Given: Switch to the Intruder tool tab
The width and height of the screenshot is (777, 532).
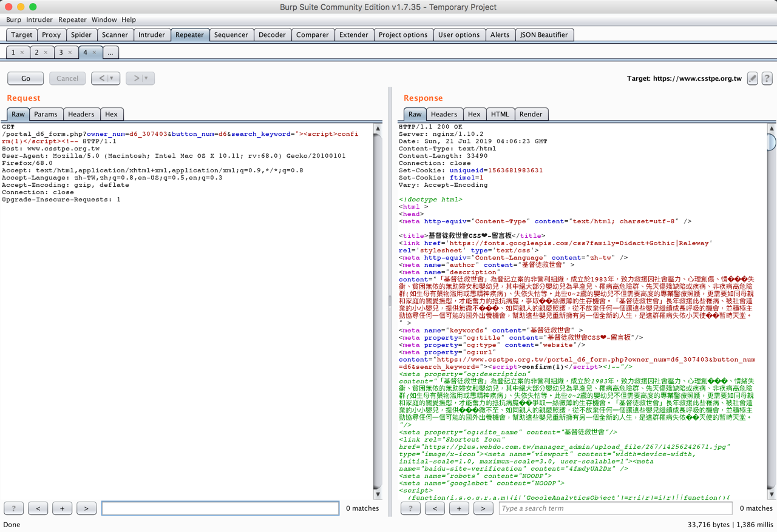Looking at the screenshot, I should 152,35.
